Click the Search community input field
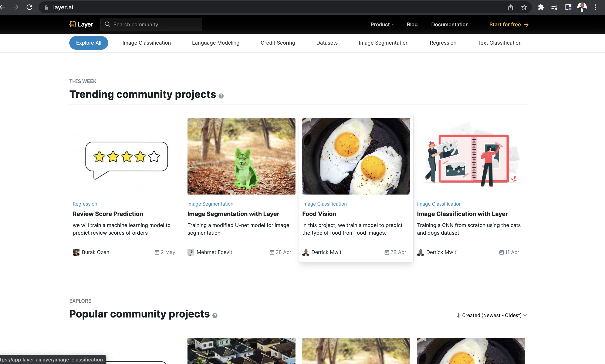605x364 pixels. [151, 24]
